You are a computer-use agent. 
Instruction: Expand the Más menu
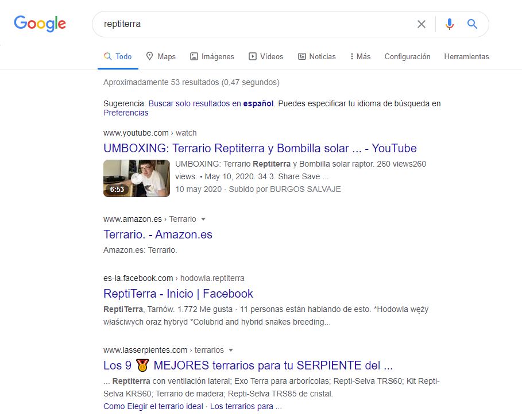[x=360, y=56]
